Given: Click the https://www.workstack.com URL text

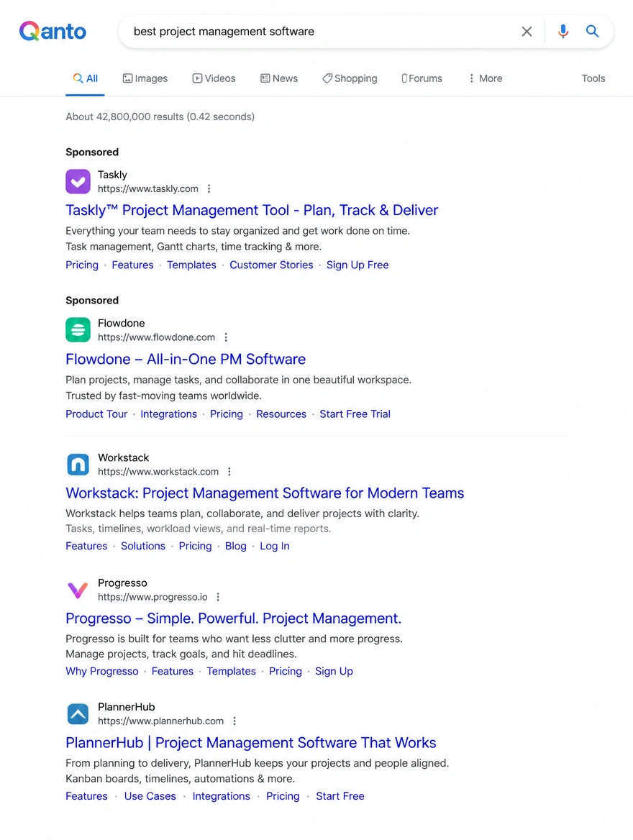Looking at the screenshot, I should tap(158, 472).
